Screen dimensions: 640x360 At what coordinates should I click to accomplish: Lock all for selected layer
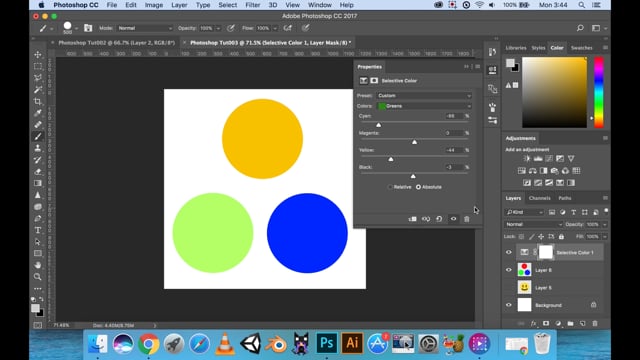[561, 237]
